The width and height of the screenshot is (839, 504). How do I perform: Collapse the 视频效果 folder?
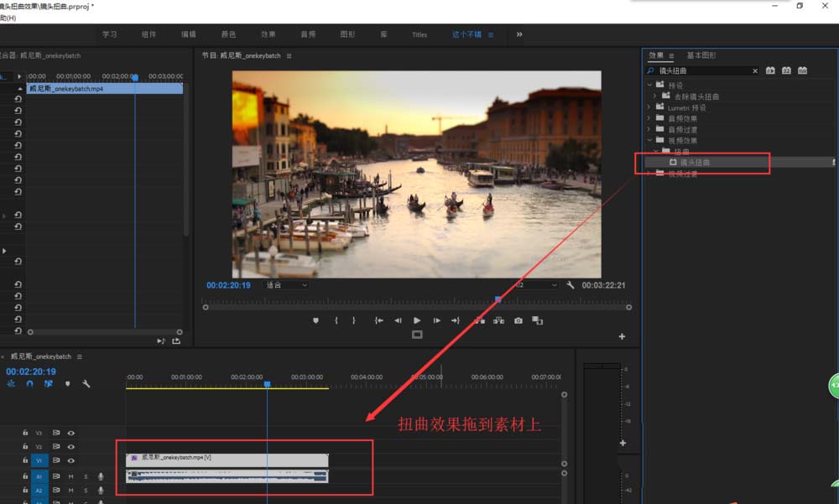[x=649, y=140]
